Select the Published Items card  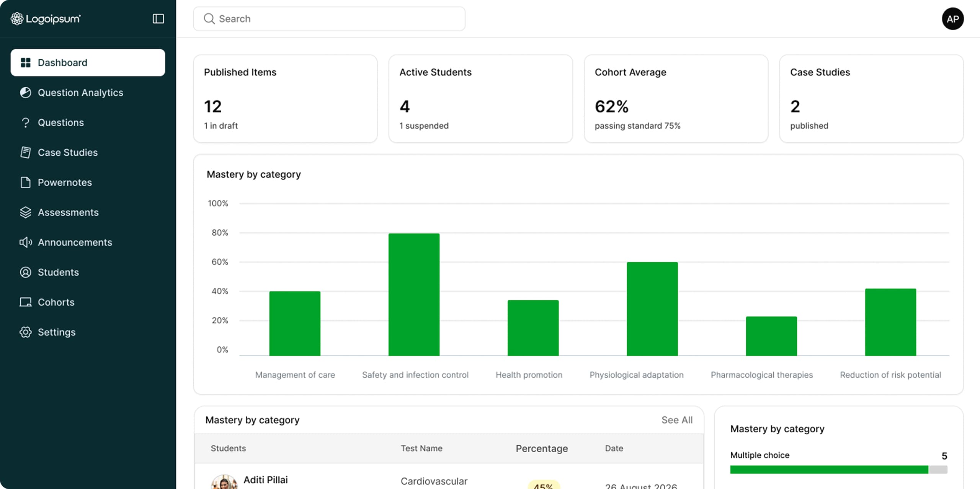[x=285, y=99]
